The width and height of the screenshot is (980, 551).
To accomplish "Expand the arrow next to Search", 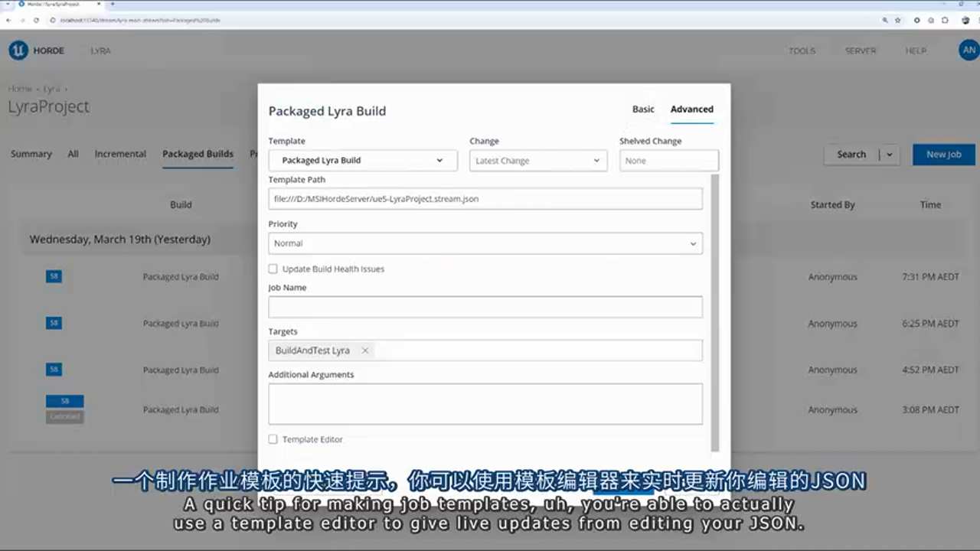I will [890, 155].
